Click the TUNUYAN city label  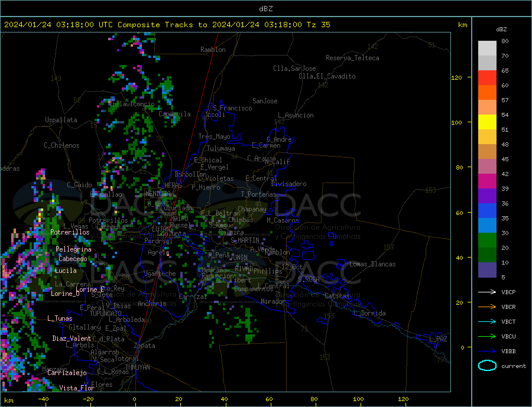[137, 367]
